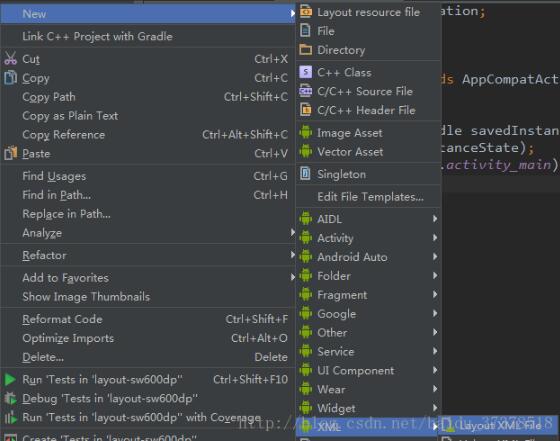Click the Paste icon
This screenshot has width=560, height=441.
point(10,153)
